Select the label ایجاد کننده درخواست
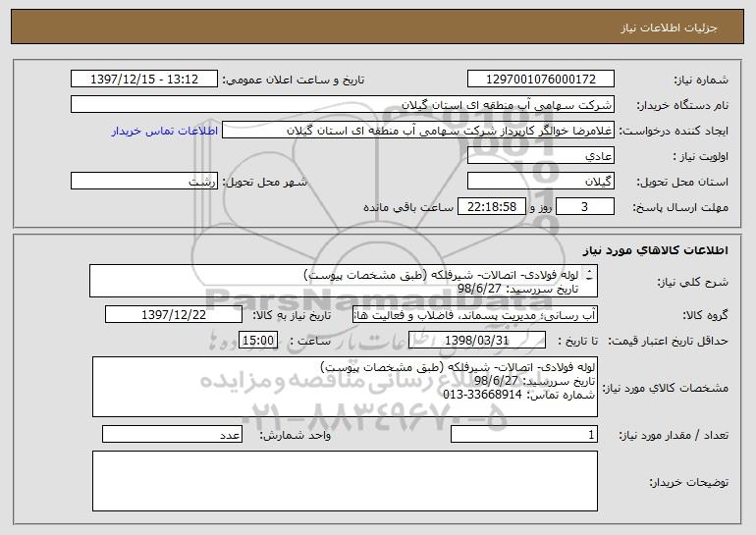Screen dimensions: 756x535 tap(674, 131)
